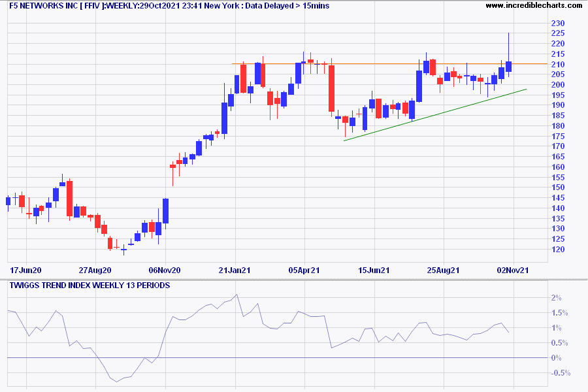The height and width of the screenshot is (392, 588).
Task: Click the 2% indicator axis label
Action: 556,298
